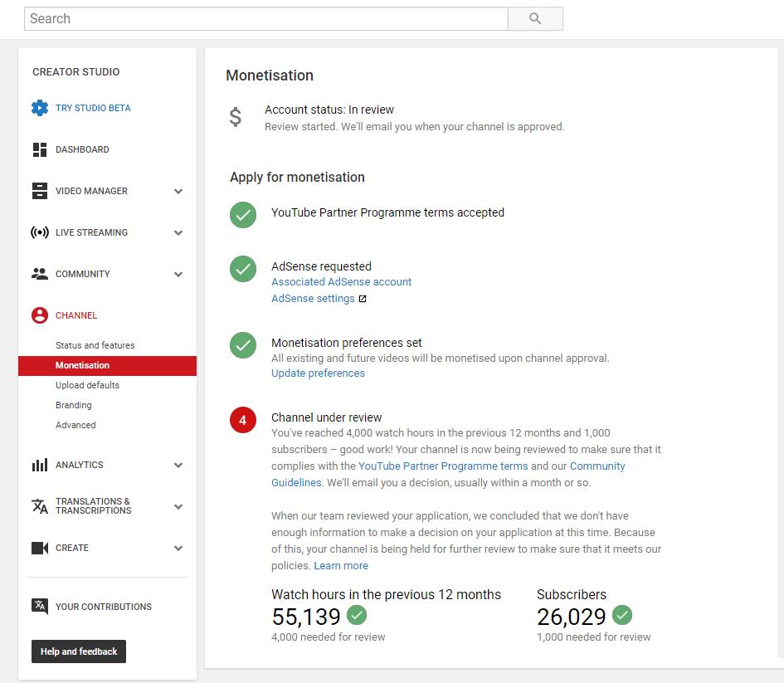Screen dimensions: 784x683
Task: Click green checkmark next to 26,029
Action: coord(622,615)
